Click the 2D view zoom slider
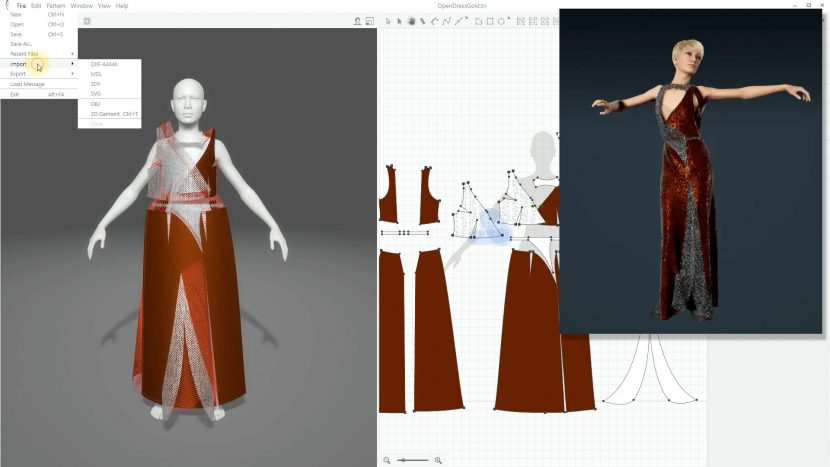The image size is (830, 467). [x=412, y=460]
